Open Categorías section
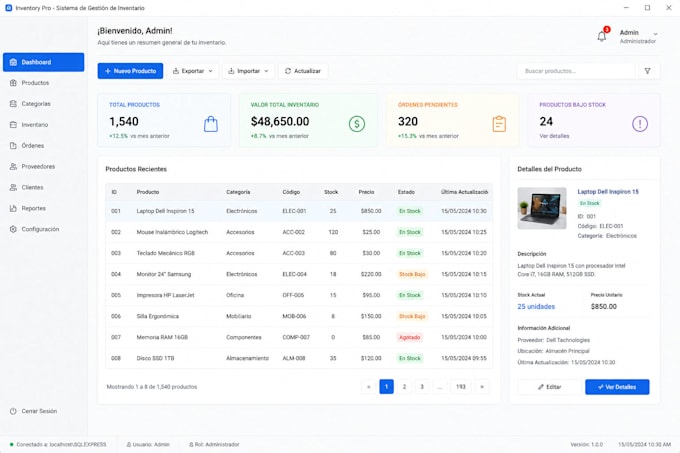Viewport: 680px width, 453px height. pyautogui.click(x=43, y=104)
